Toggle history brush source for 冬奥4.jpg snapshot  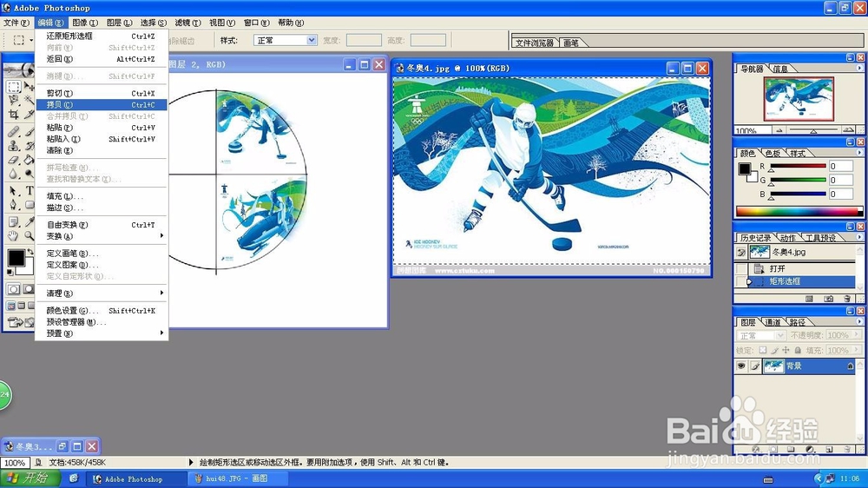[741, 252]
